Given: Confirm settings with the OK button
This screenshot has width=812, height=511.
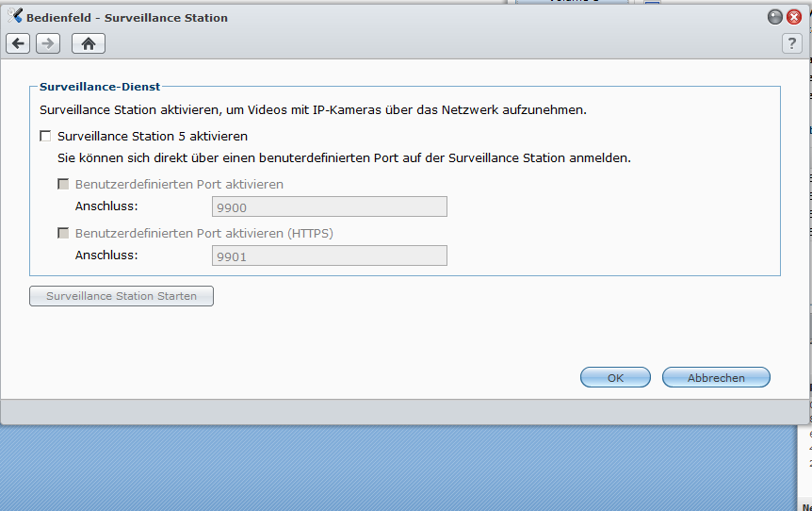Looking at the screenshot, I should 615,377.
